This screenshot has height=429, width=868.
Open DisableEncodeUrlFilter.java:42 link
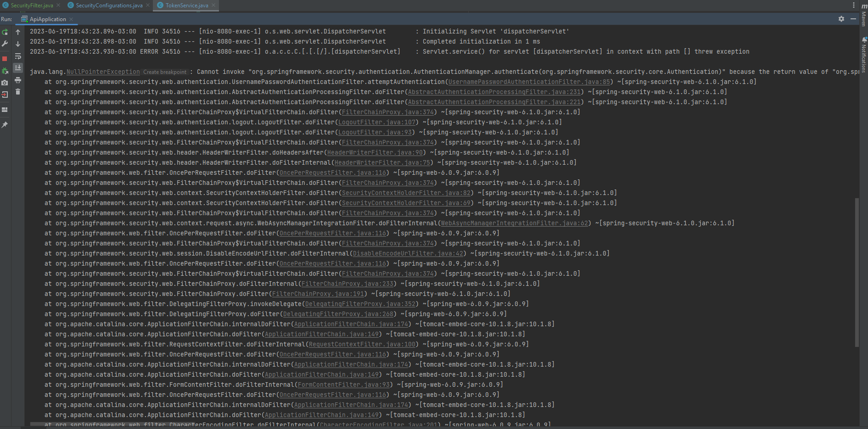pos(408,254)
